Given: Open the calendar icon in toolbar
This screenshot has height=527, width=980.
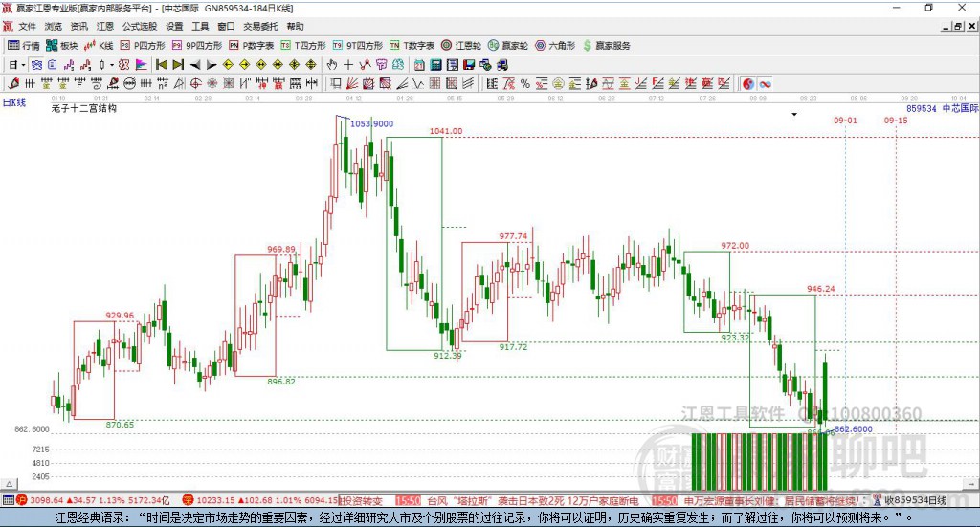Looking at the screenshot, I should (x=419, y=65).
